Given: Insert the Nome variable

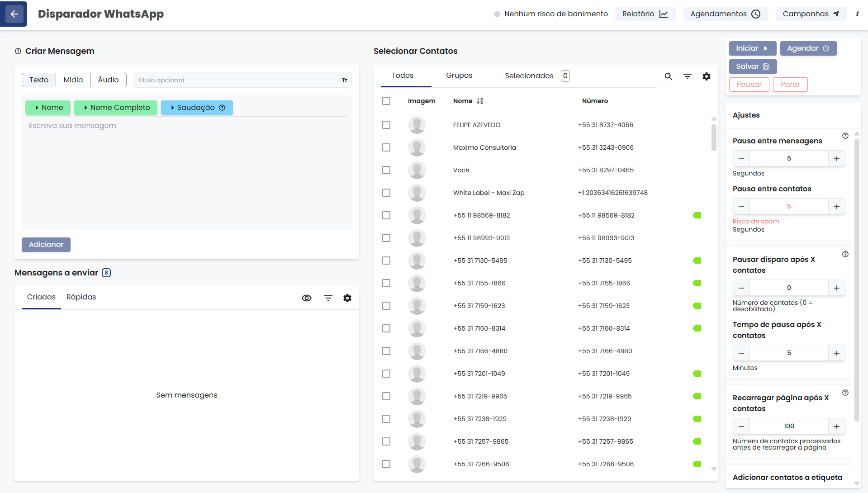Looking at the screenshot, I should 48,108.
